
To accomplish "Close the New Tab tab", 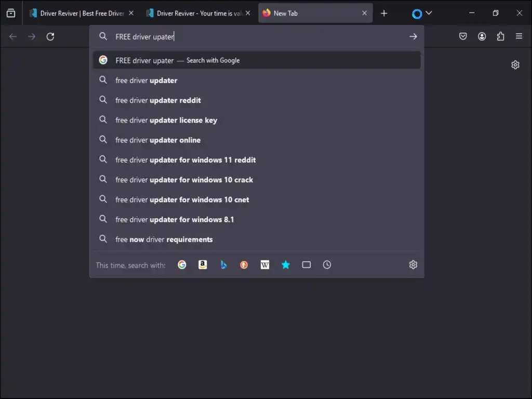I will click(x=364, y=13).
